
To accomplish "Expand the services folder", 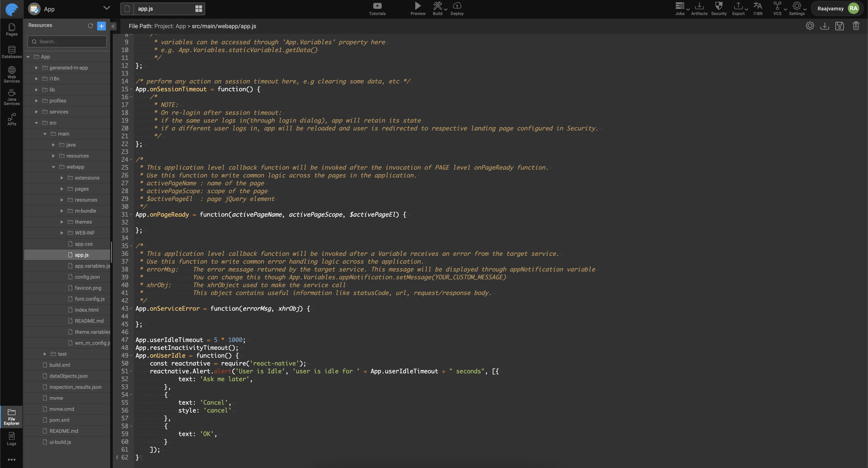I will click(x=36, y=111).
